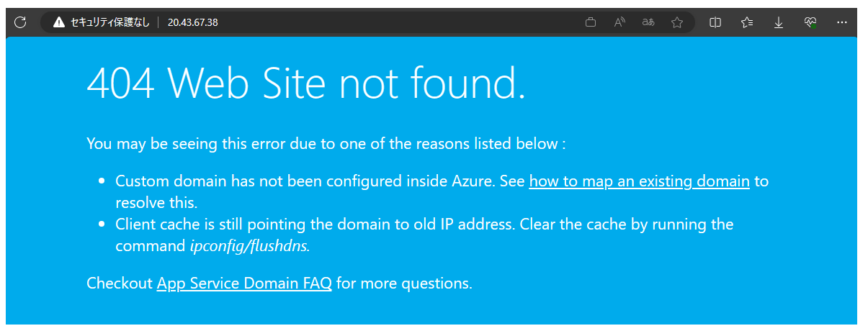The width and height of the screenshot is (868, 331).
Task: Toggle the split screen icon
Action: coord(715,22)
